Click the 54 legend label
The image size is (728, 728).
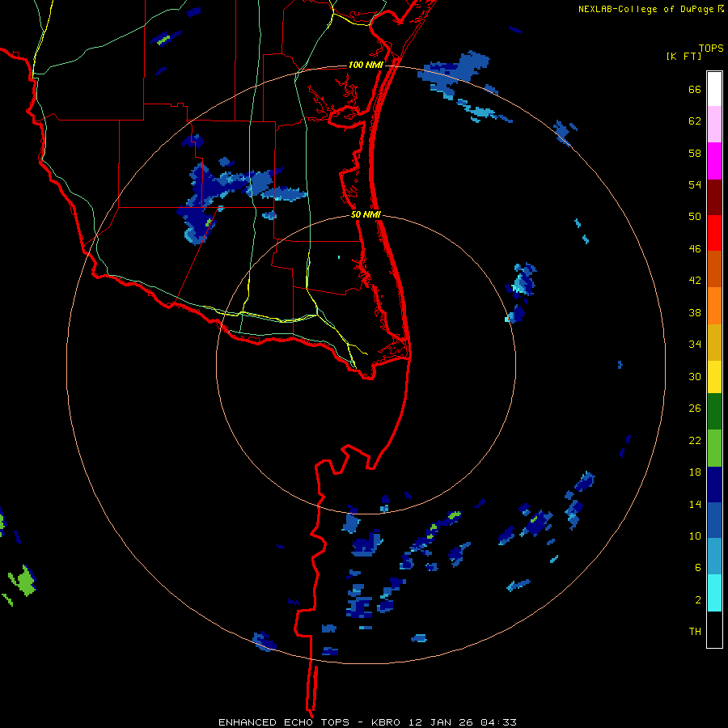point(695,184)
